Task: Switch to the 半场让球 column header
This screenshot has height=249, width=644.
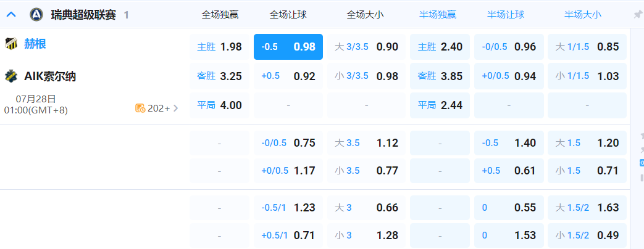Action: point(506,15)
